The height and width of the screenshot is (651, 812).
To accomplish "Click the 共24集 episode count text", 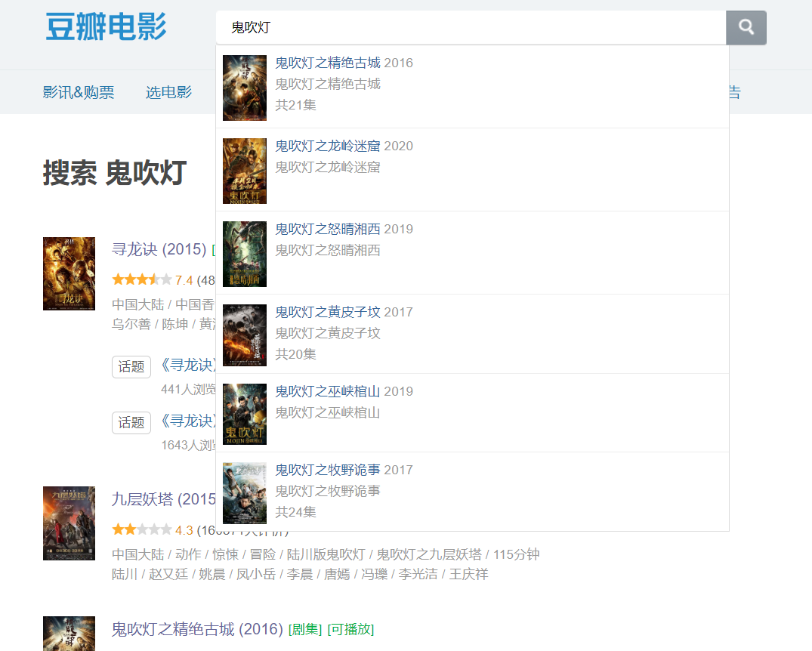I will [295, 512].
